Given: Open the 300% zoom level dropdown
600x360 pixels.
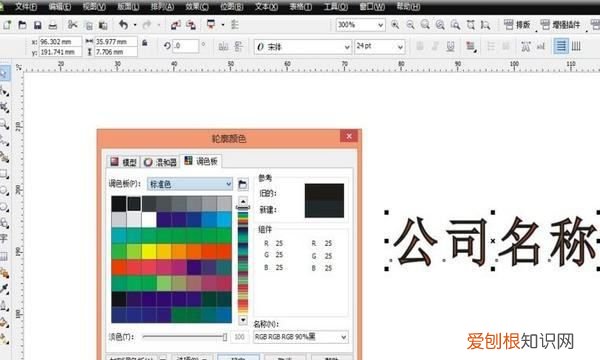Looking at the screenshot, I should point(380,25).
